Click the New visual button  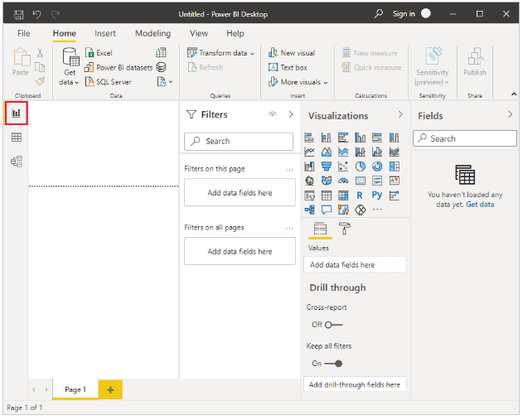pyautogui.click(x=292, y=53)
